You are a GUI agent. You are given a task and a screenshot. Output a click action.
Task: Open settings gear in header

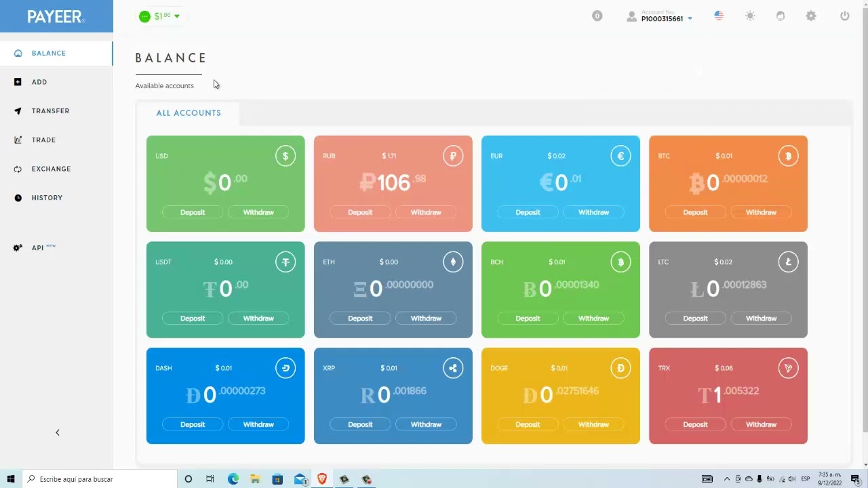[x=811, y=16]
